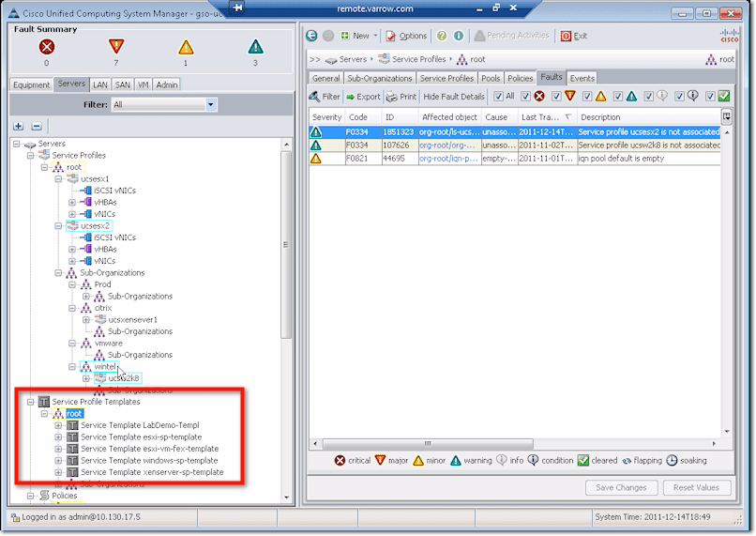756x536 pixels.
Task: Switch to the Equipment tab
Action: coord(31,84)
